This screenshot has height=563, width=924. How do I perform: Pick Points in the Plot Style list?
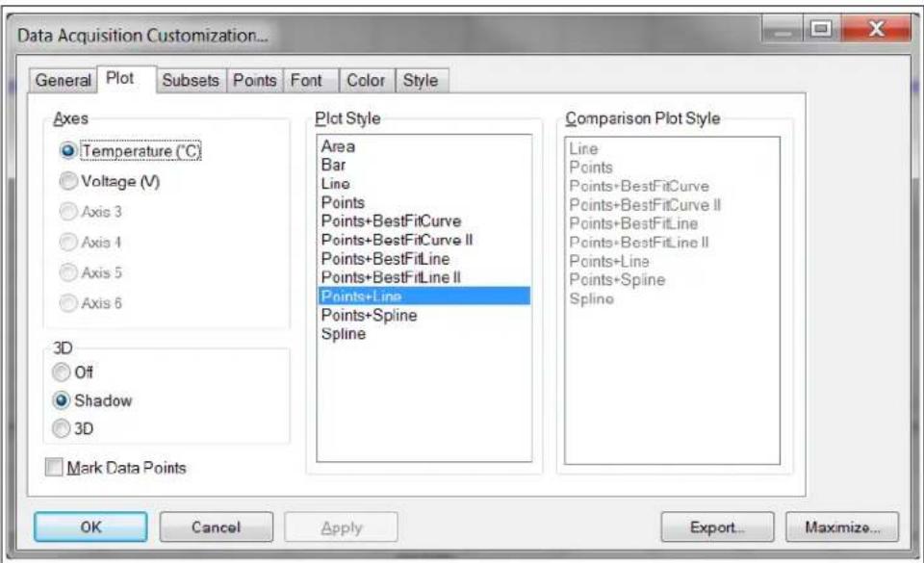424,203
